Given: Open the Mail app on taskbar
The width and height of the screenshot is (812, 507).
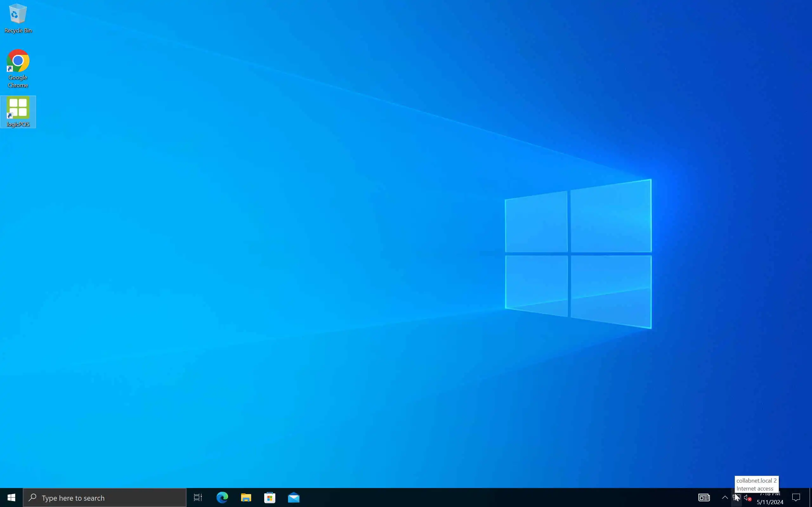Looking at the screenshot, I should pyautogui.click(x=294, y=497).
